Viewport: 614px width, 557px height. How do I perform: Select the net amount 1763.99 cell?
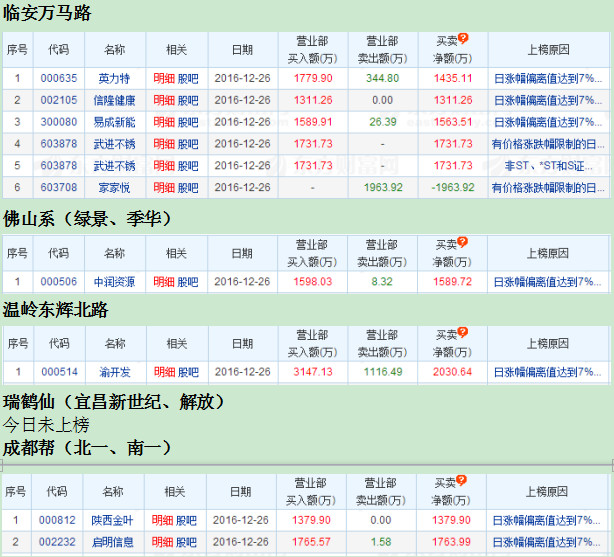pos(451,542)
